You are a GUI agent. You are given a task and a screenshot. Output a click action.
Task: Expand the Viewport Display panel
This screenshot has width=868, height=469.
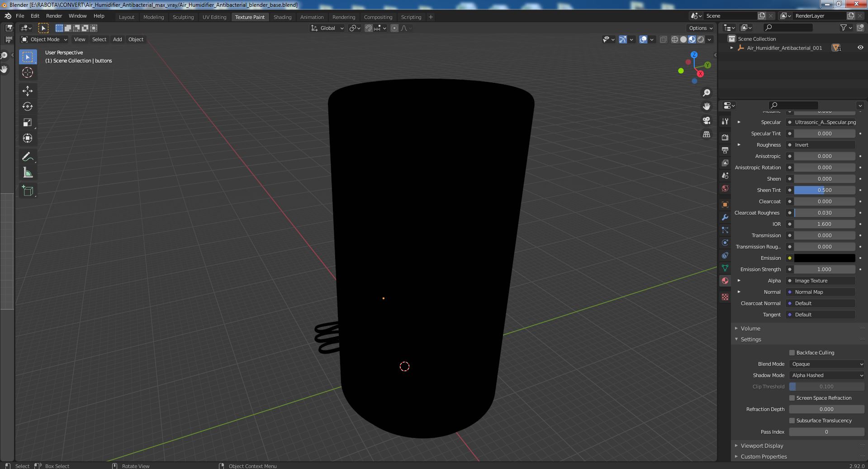point(762,446)
